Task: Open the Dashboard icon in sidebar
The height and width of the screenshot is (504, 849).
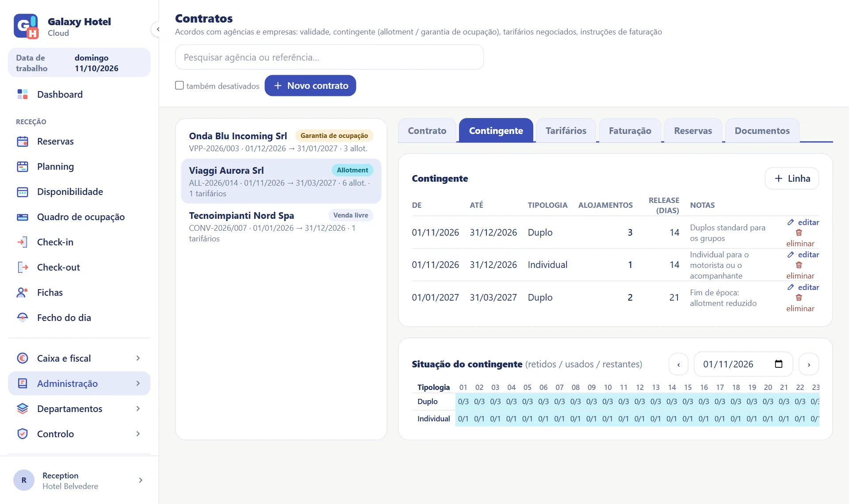Action: tap(23, 94)
